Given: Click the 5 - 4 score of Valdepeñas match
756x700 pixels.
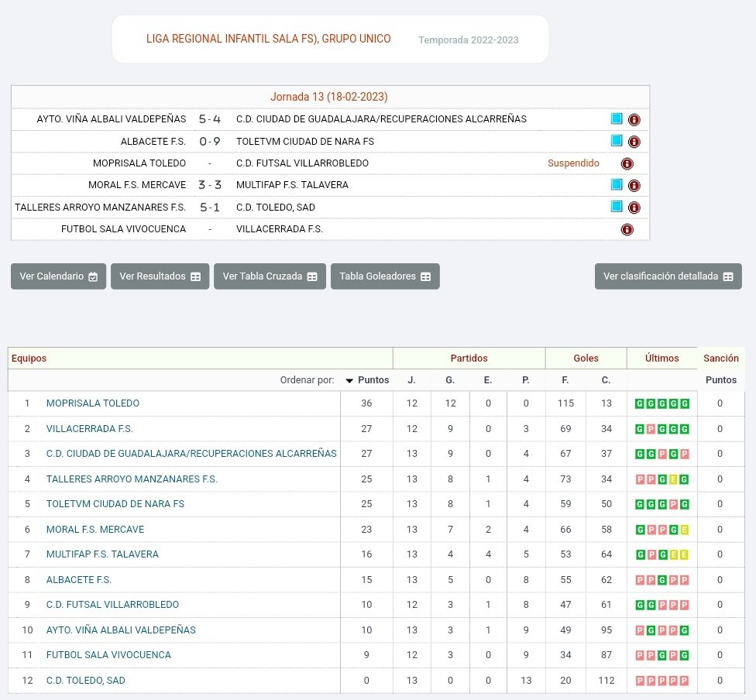Looking at the screenshot, I should [x=210, y=119].
